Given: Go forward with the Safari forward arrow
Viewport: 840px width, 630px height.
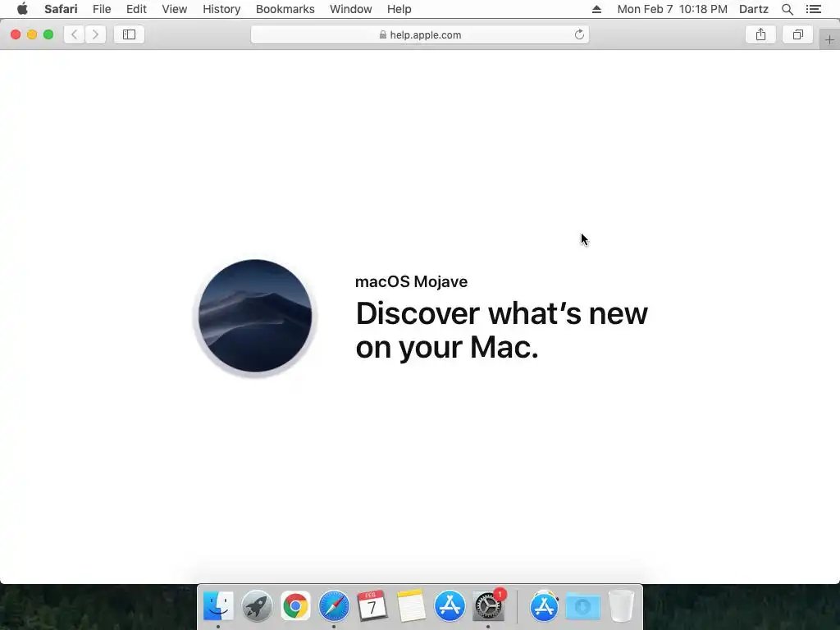Looking at the screenshot, I should 95,34.
